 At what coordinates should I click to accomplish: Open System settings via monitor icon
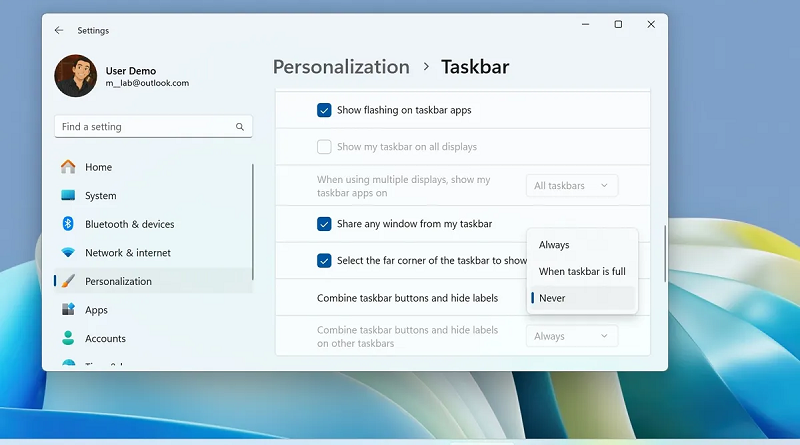point(68,196)
